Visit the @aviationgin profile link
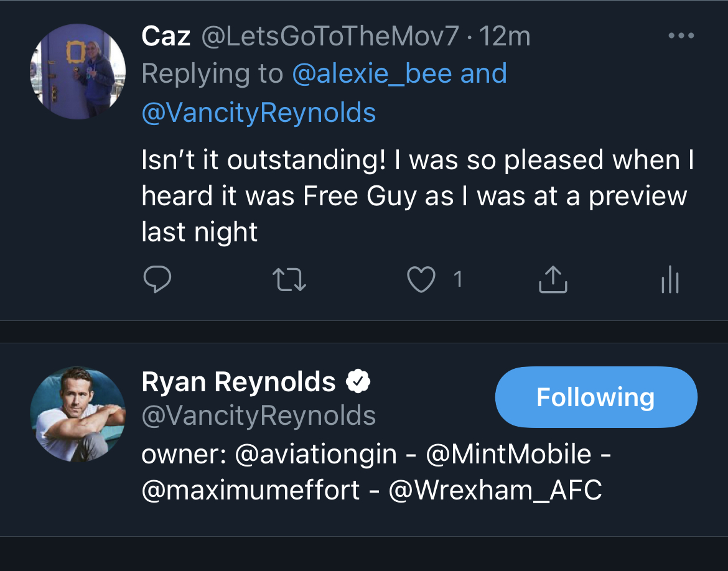The width and height of the screenshot is (728, 571). point(316,454)
